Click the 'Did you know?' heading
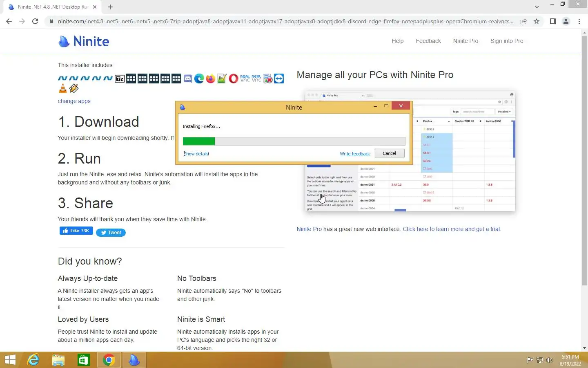This screenshot has height=368, width=588. click(90, 261)
